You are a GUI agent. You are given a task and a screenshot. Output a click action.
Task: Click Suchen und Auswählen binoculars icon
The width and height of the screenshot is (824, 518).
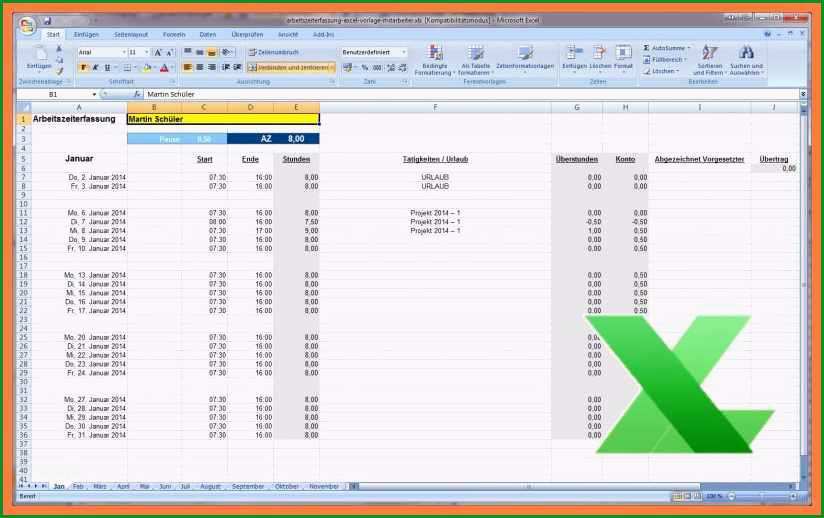click(x=746, y=53)
